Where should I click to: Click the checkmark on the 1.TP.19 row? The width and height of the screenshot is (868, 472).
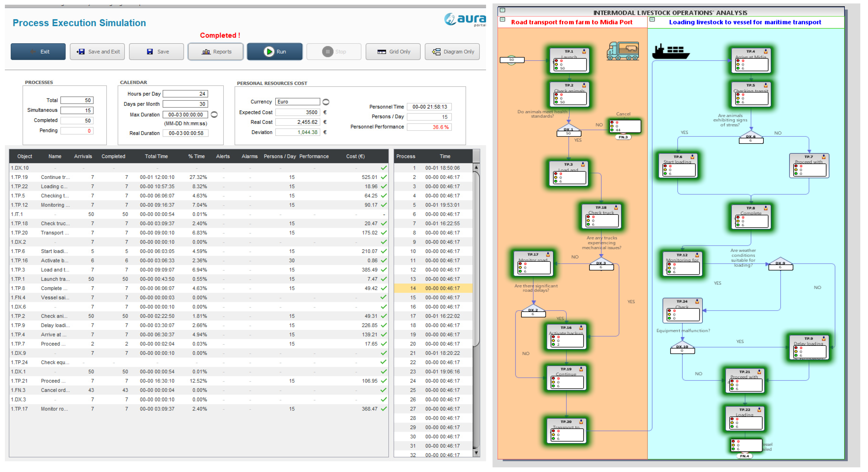tap(384, 177)
